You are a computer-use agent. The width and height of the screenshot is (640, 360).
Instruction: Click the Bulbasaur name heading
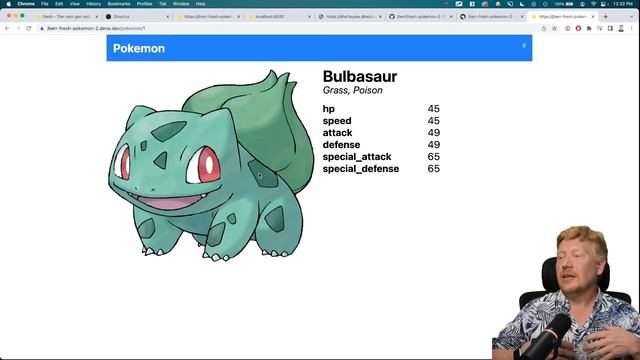tap(360, 76)
